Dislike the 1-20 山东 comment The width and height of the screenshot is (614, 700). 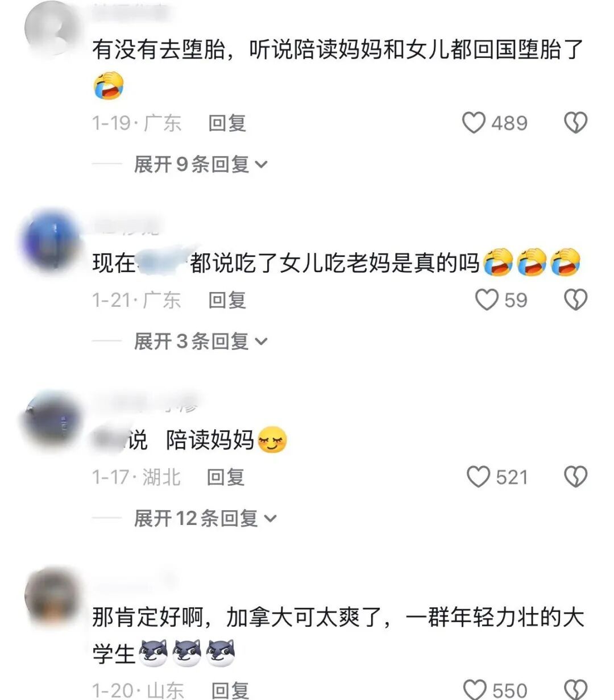575,690
